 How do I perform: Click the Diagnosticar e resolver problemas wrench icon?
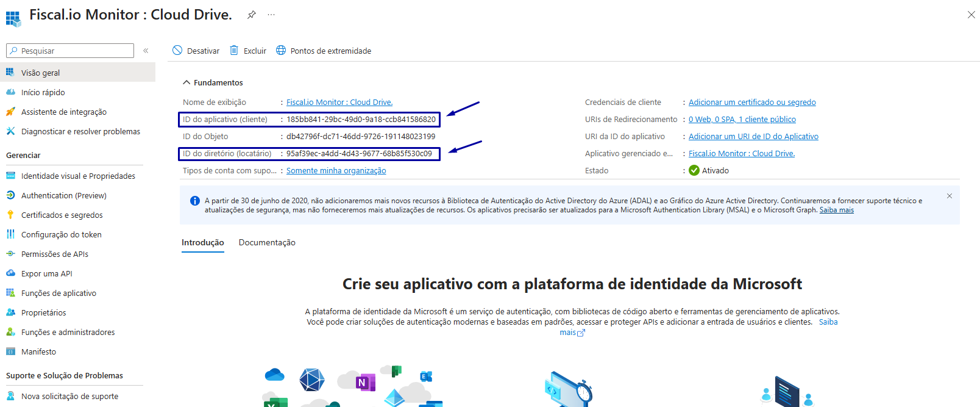10,131
